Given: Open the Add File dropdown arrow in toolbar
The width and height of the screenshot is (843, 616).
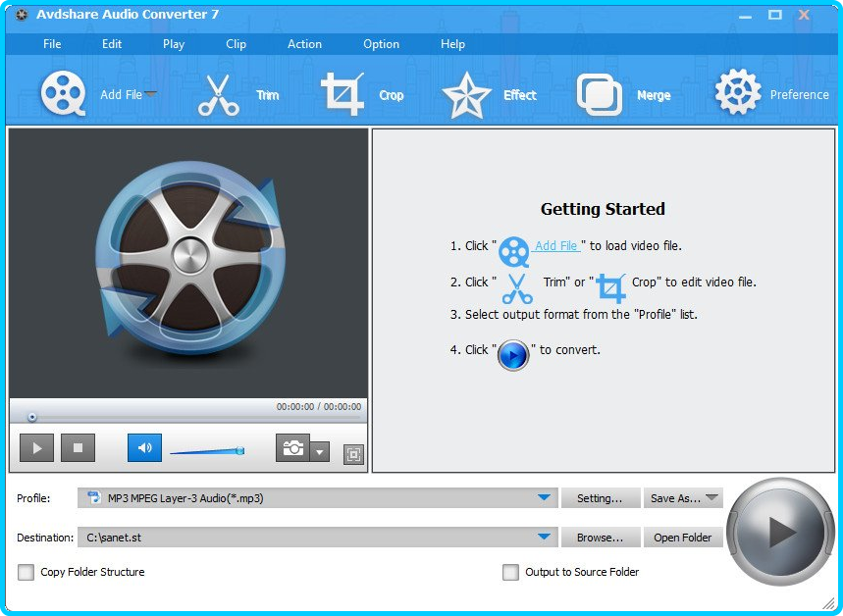Looking at the screenshot, I should coord(150,94).
